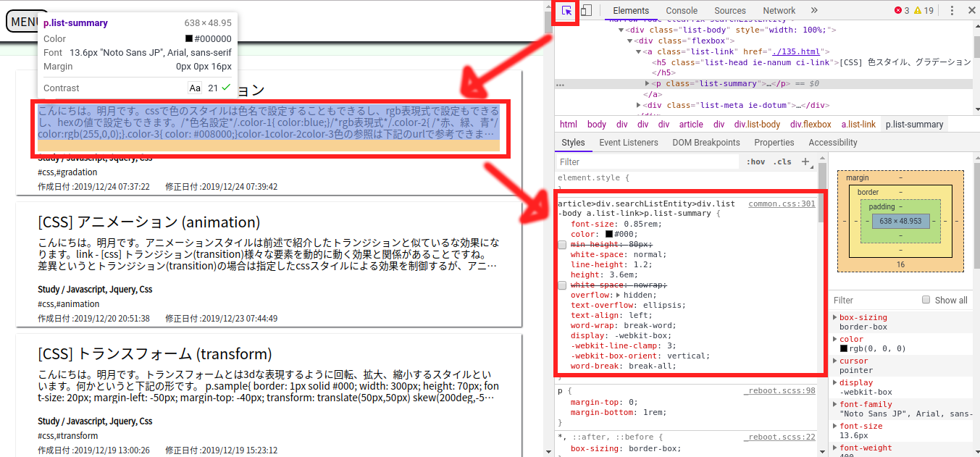Open the Event Listeners tab
The width and height of the screenshot is (980, 457).
pos(629,143)
